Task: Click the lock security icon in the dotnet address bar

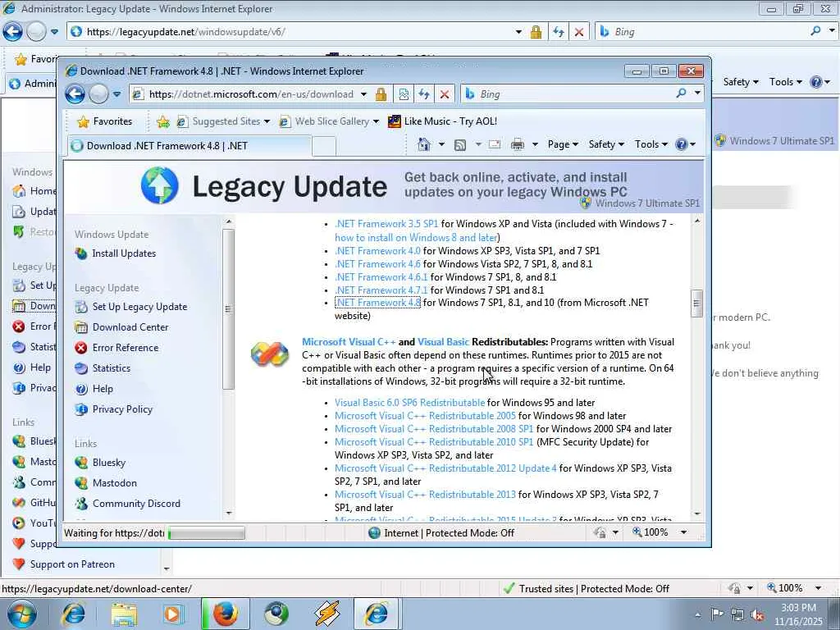Action: tap(381, 94)
